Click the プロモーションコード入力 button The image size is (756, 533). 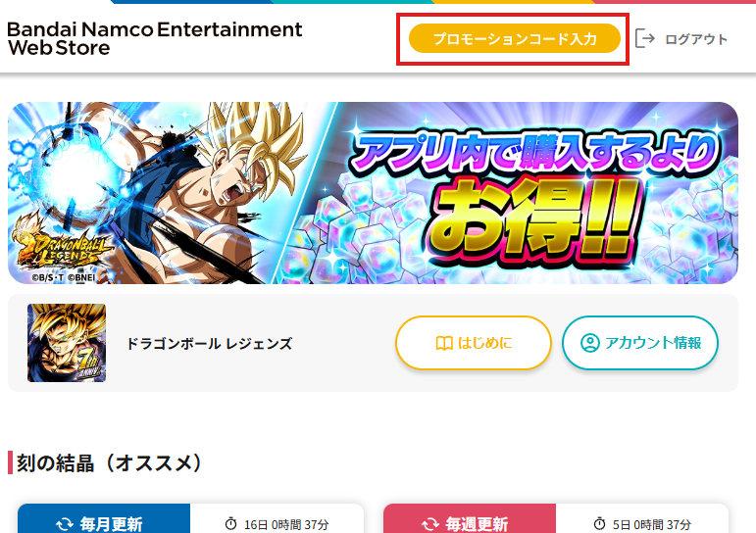515,38
